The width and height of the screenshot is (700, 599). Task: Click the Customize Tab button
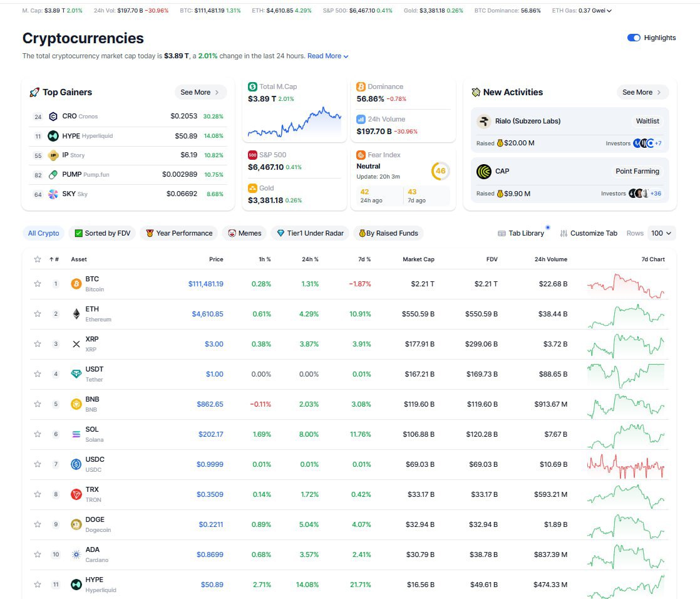click(x=589, y=233)
